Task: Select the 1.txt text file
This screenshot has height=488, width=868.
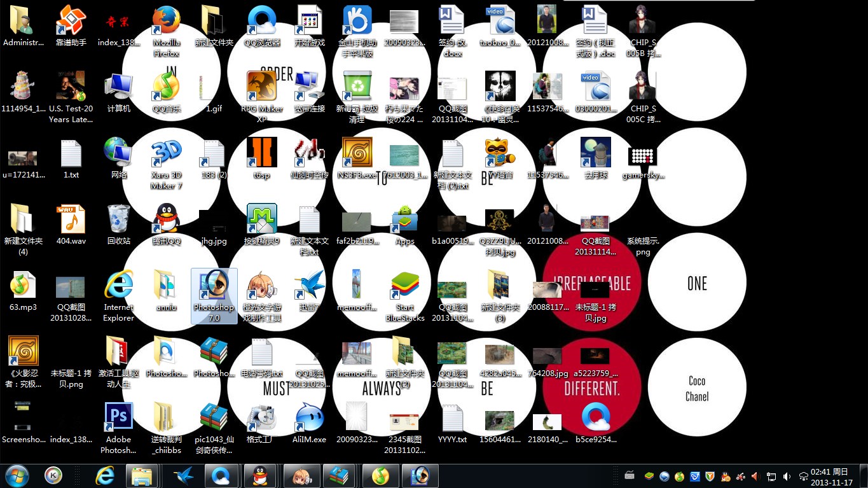Action: [71, 158]
